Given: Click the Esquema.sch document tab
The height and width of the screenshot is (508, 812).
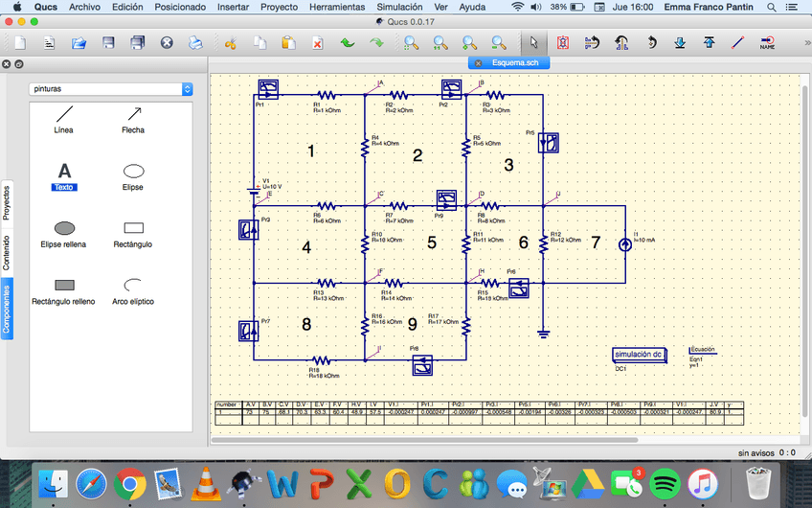Looking at the screenshot, I should point(514,62).
